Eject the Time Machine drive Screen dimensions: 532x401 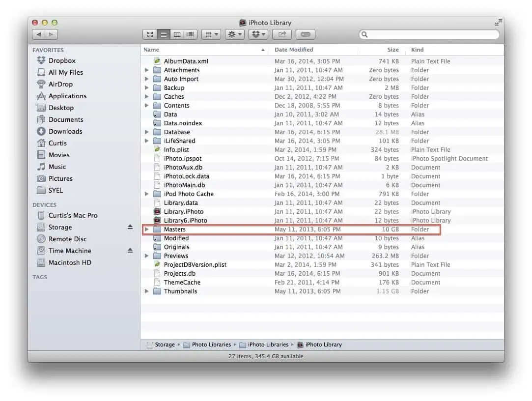pyautogui.click(x=130, y=251)
